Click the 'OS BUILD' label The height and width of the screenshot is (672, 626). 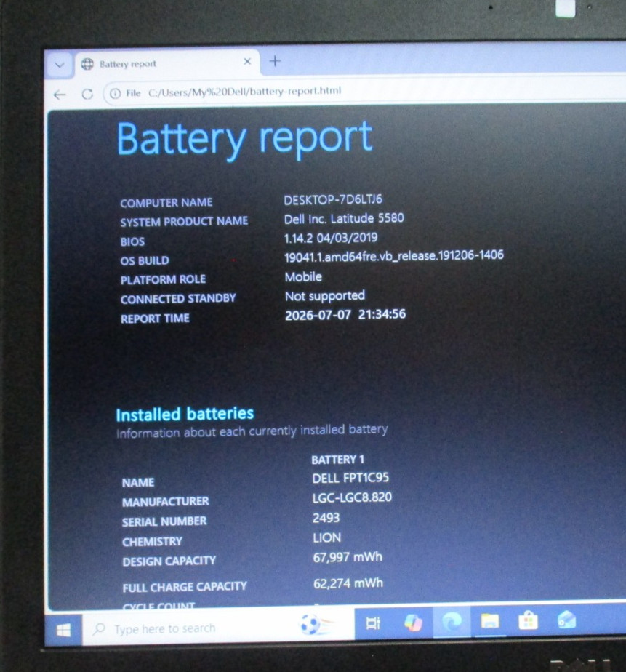click(145, 260)
